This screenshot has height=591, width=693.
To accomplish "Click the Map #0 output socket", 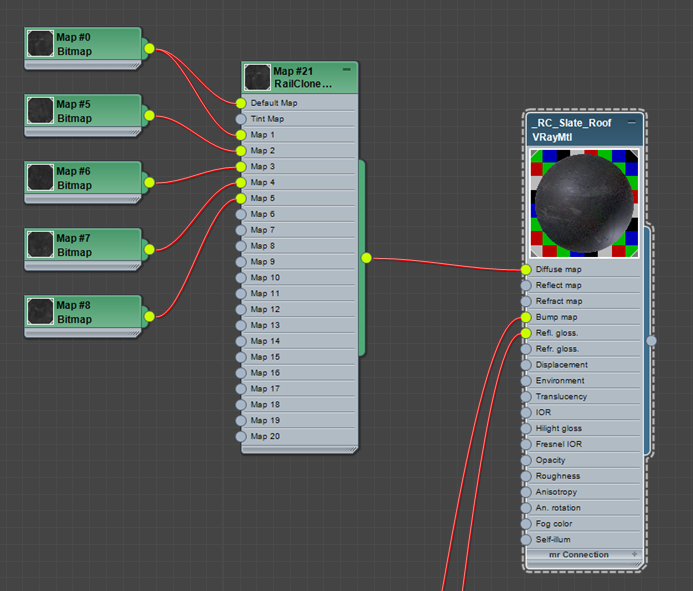I will pyautogui.click(x=149, y=48).
